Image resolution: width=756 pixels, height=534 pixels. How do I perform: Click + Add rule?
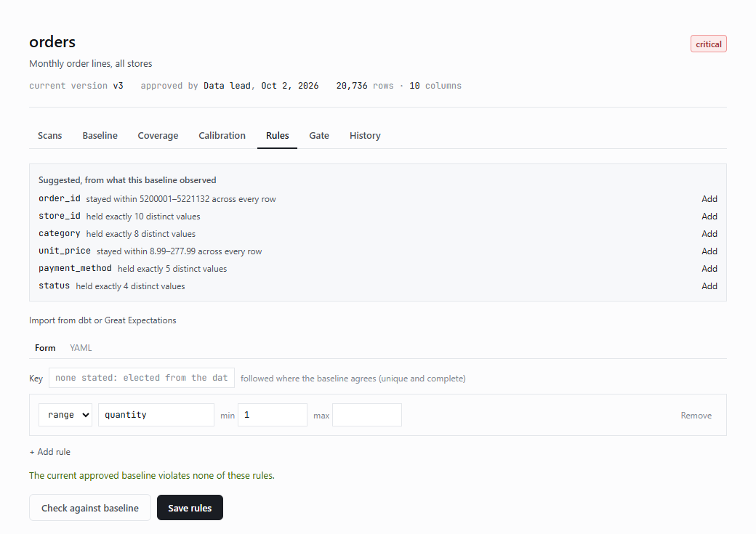[49, 452]
